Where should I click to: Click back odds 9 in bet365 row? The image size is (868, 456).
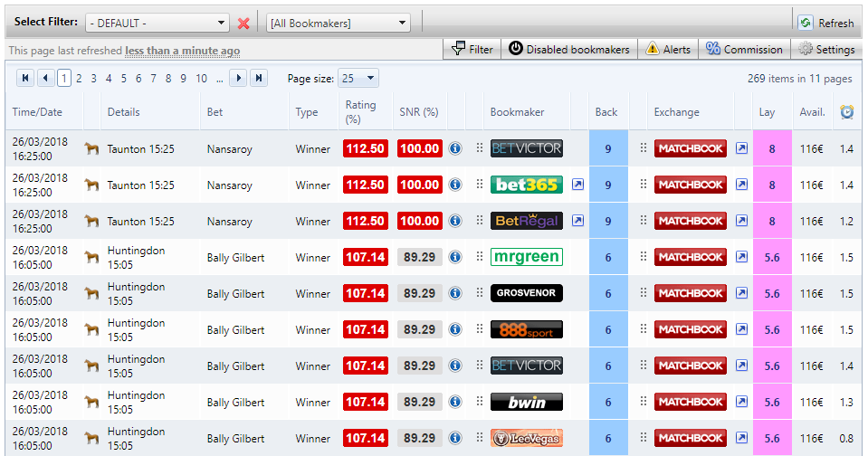[608, 185]
